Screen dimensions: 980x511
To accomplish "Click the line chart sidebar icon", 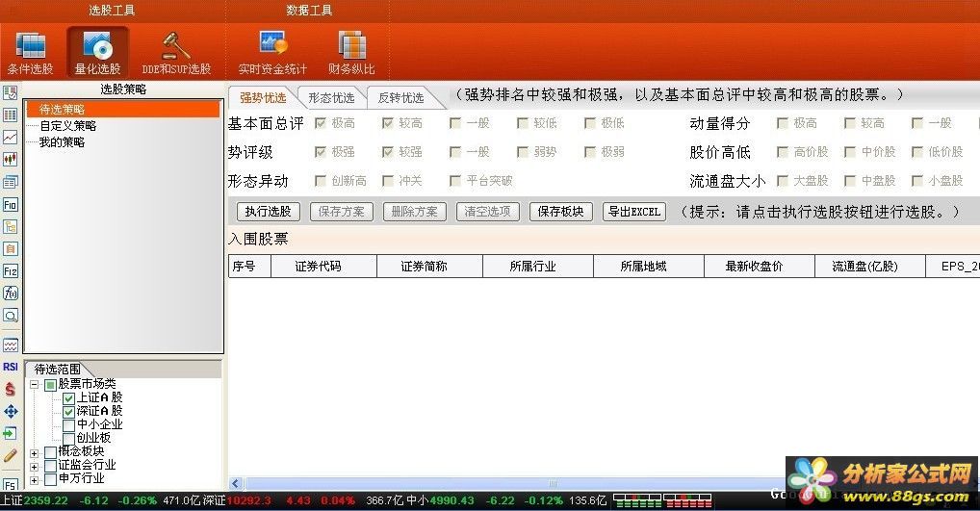I will click(10, 137).
